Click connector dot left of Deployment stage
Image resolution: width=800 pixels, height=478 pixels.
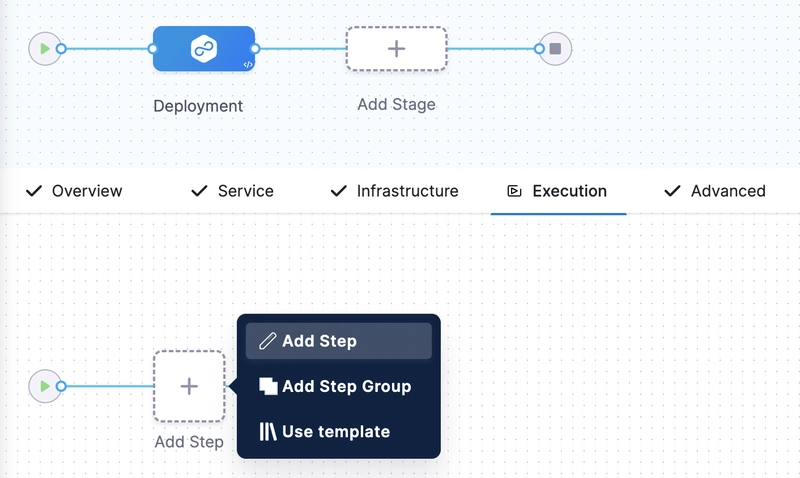tap(153, 48)
